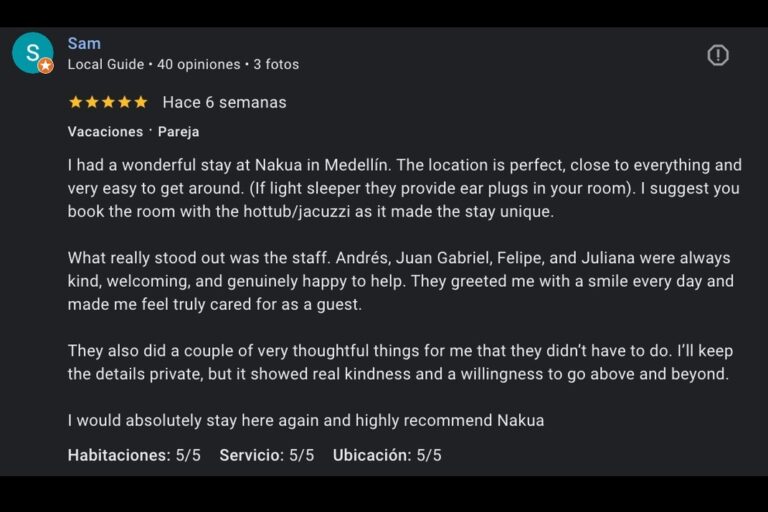
Task: Click the fifth yellow rating star
Action: (x=140, y=102)
